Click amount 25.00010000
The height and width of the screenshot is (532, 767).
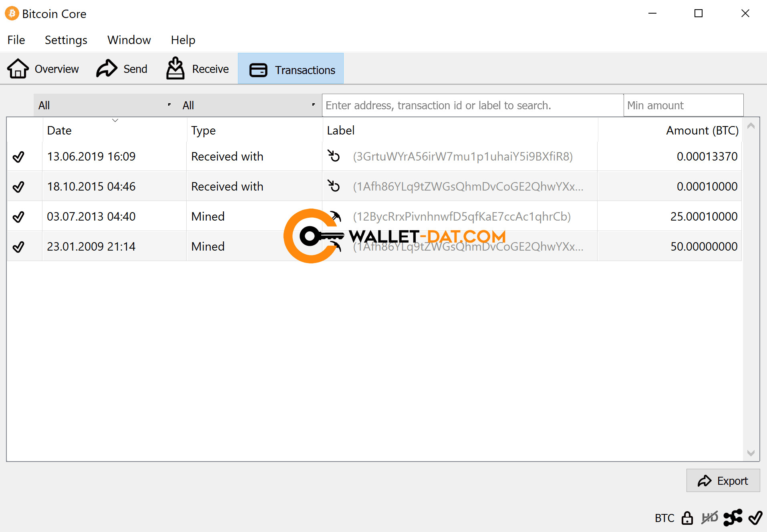click(704, 217)
